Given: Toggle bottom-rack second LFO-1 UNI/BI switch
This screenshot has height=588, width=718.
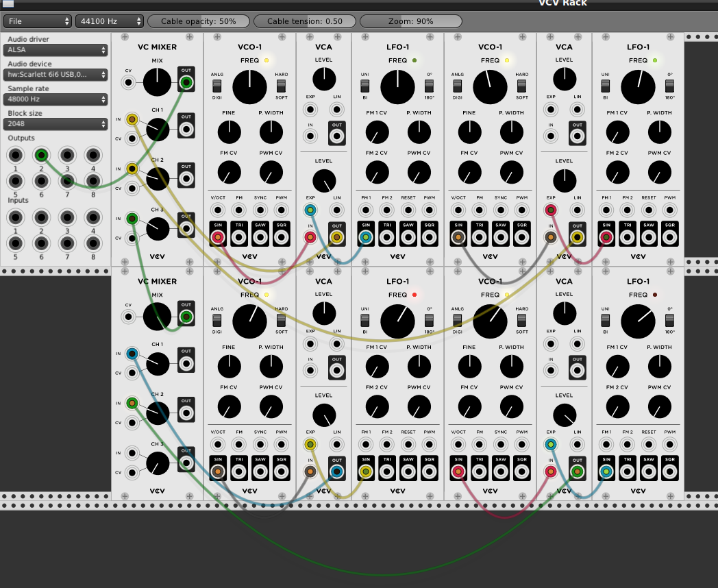Looking at the screenshot, I should (x=606, y=320).
